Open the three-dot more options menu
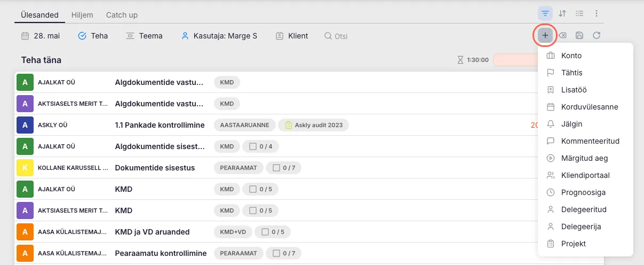The width and height of the screenshot is (644, 265). tap(597, 13)
